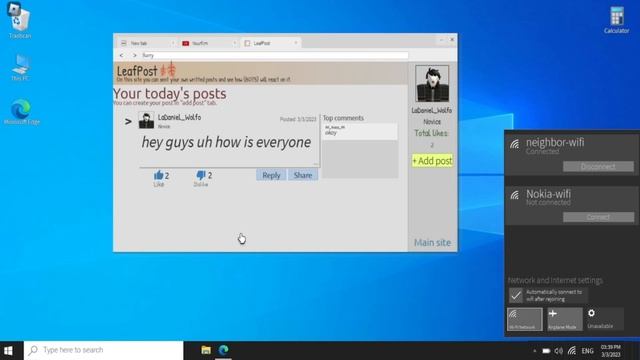Click the Unavailable gear tile
640x360 pixels.
point(604,319)
